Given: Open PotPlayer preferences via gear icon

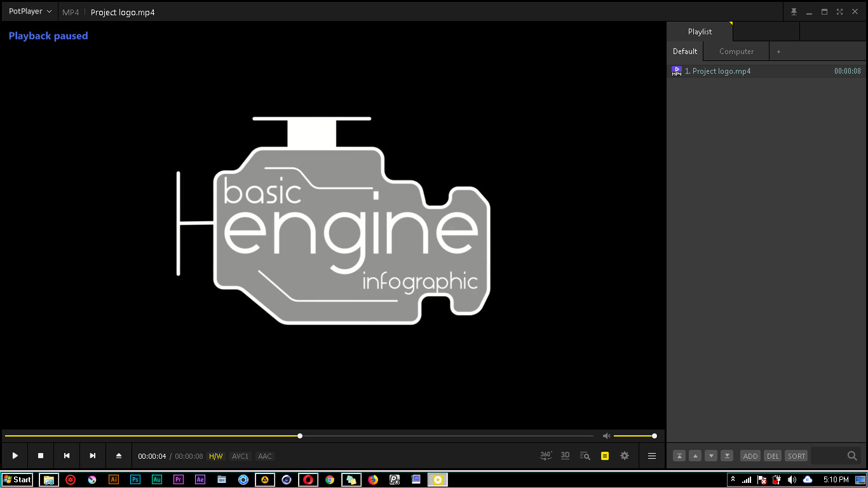Looking at the screenshot, I should tap(624, 456).
